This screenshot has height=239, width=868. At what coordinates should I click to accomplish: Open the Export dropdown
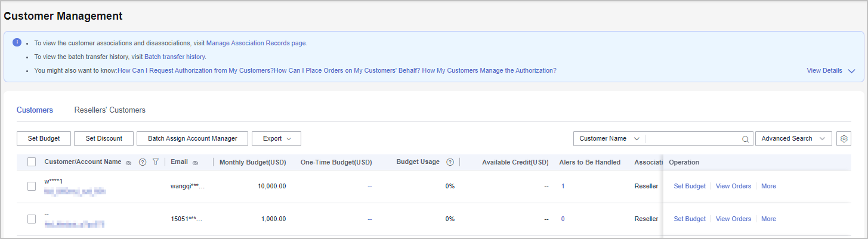pos(276,139)
